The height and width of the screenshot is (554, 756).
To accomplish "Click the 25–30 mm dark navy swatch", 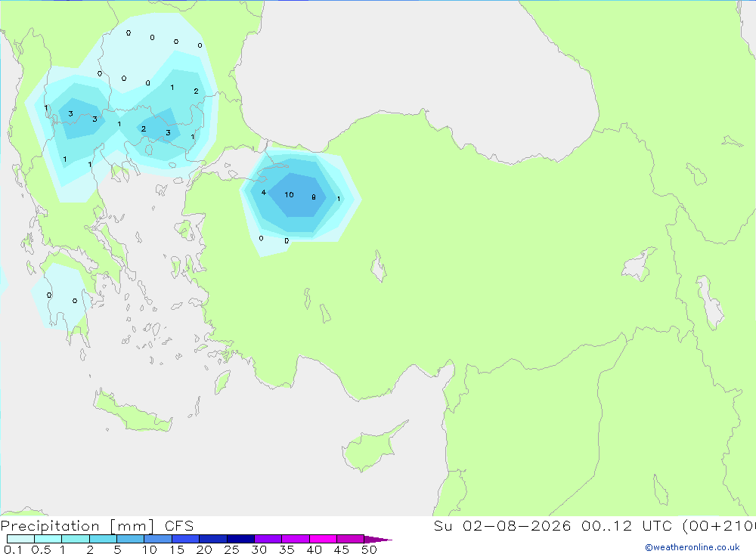I will pos(240,539).
